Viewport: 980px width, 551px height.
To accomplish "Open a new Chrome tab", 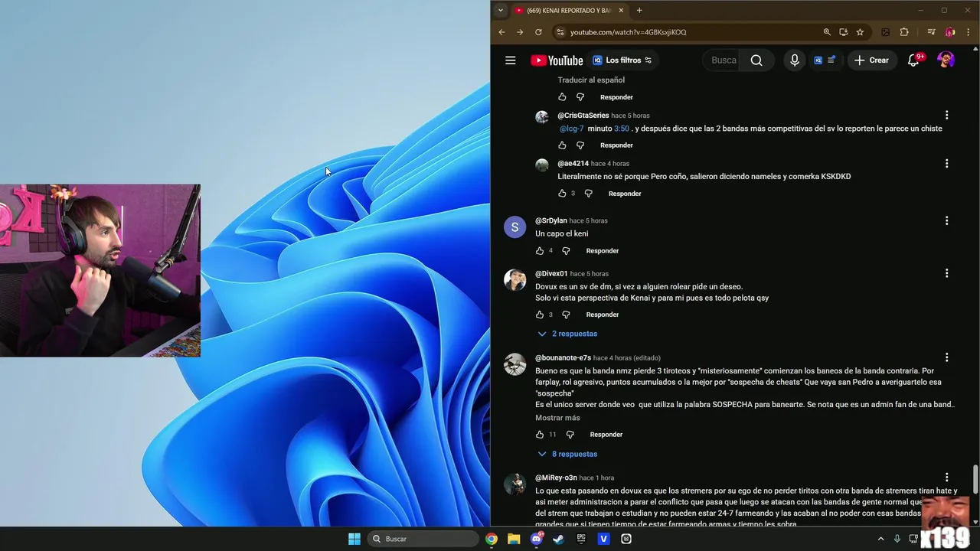I will coord(639,11).
